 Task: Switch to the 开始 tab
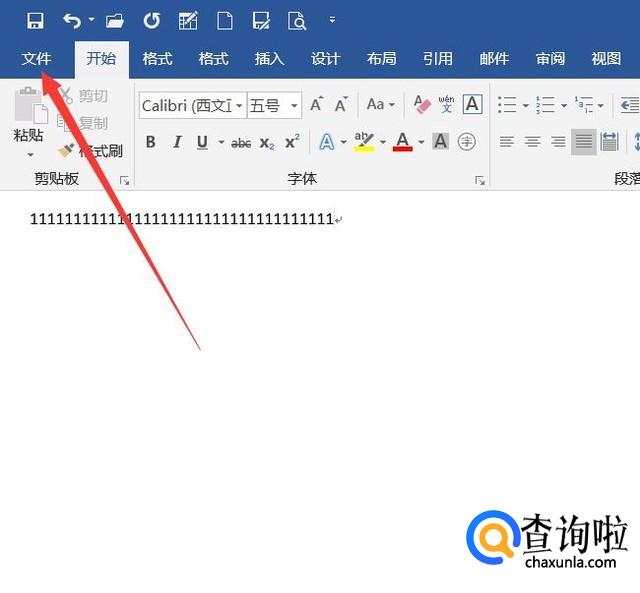pyautogui.click(x=101, y=59)
